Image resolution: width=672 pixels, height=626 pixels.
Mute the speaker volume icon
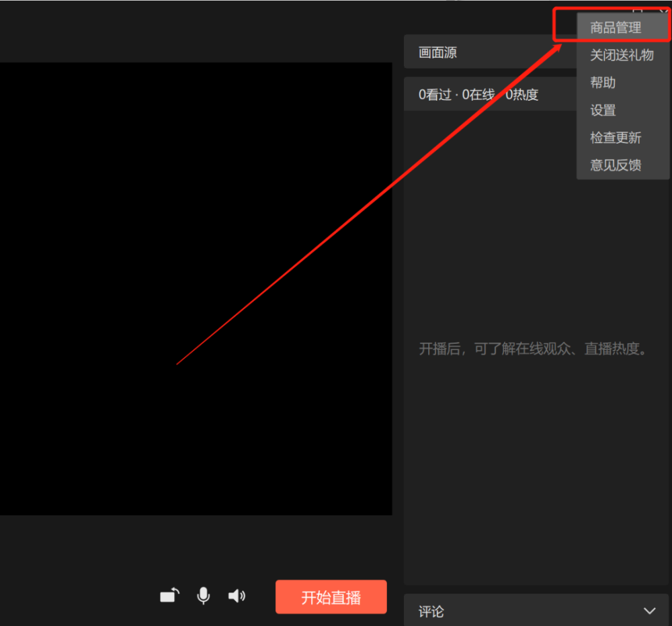coord(237,596)
